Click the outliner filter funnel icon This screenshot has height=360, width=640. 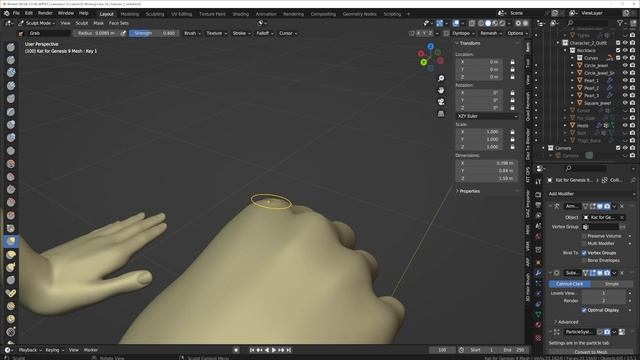pos(620,23)
